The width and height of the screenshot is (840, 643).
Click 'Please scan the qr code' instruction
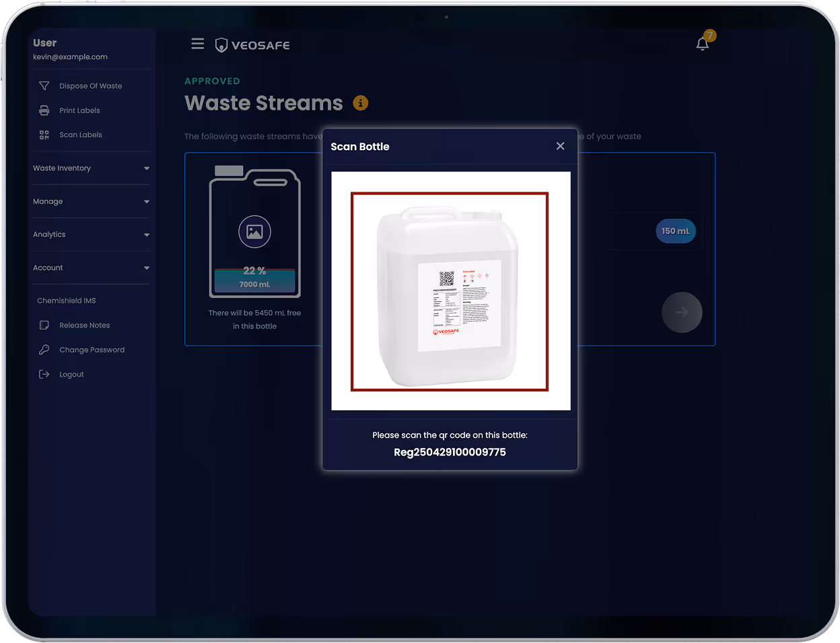[x=450, y=435]
